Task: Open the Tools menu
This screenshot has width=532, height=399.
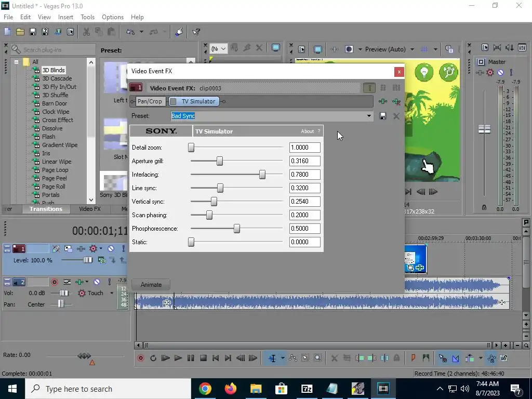Action: pos(87,17)
